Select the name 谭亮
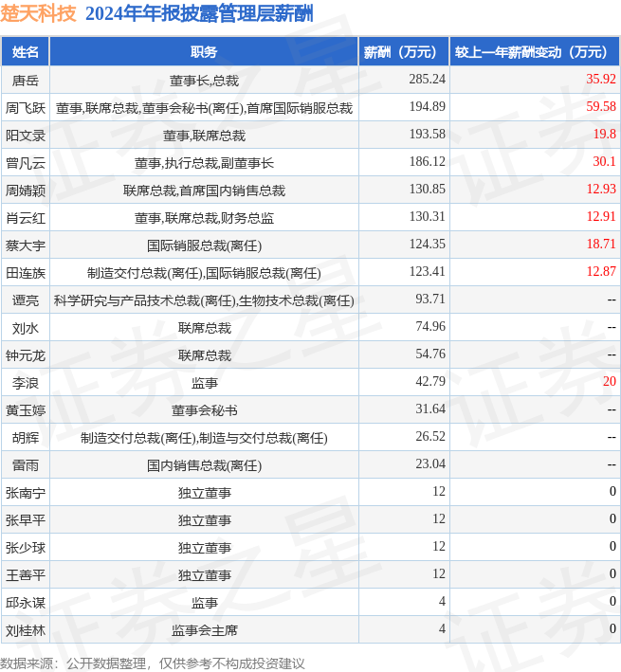This screenshot has width=621, height=672. [x=26, y=300]
